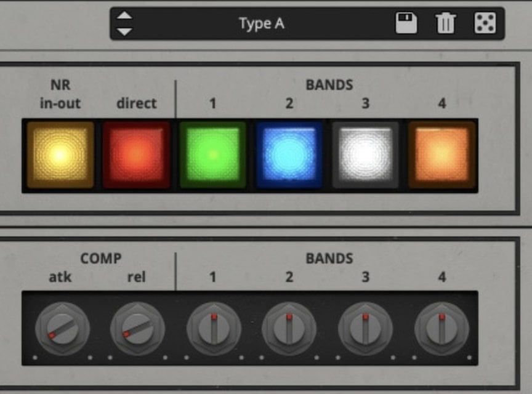Toggle the orange band 4 button
Viewport: 532px width, 394px height.
[441, 155]
